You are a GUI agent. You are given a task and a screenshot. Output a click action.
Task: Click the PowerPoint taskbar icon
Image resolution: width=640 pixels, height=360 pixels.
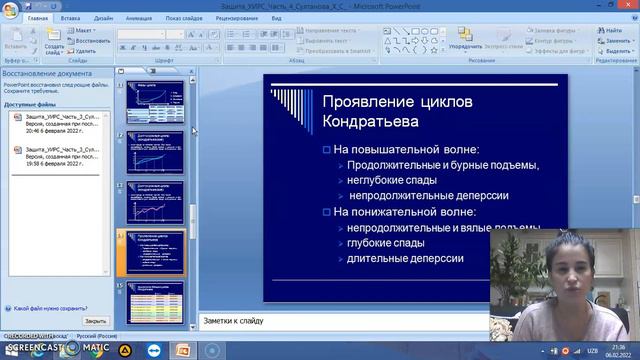pos(182,351)
